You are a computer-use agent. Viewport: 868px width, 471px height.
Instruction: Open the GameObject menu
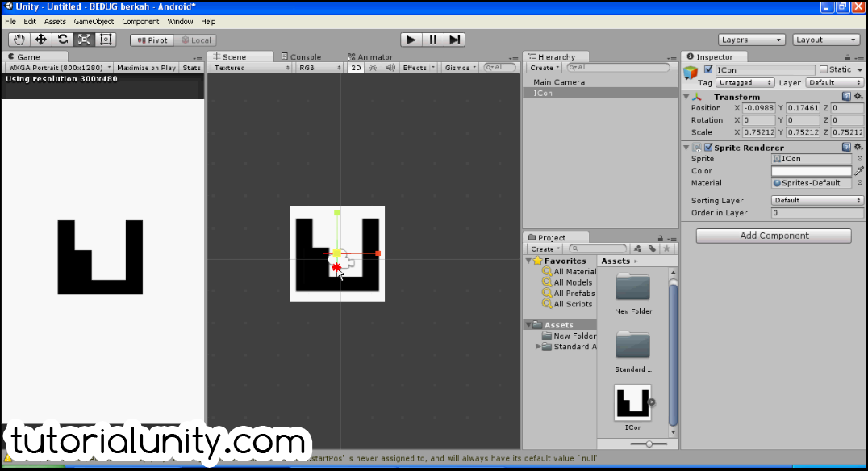(94, 21)
